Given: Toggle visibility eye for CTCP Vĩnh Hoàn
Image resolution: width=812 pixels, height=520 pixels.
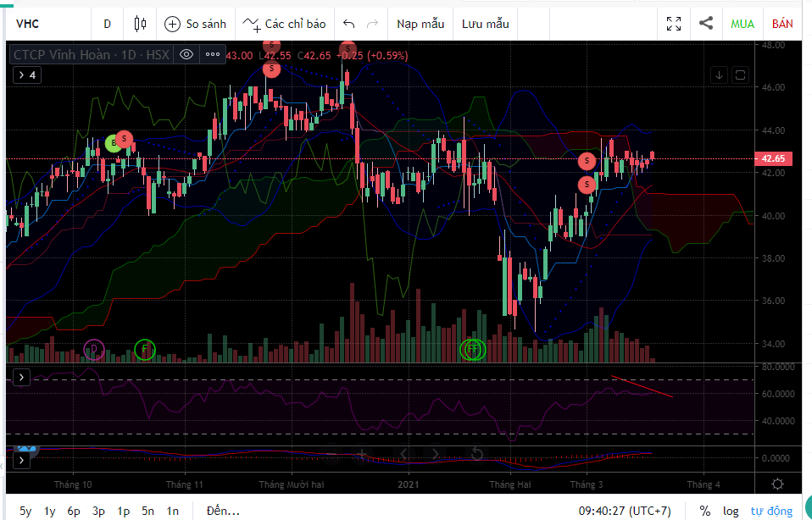Looking at the screenshot, I should (x=186, y=55).
